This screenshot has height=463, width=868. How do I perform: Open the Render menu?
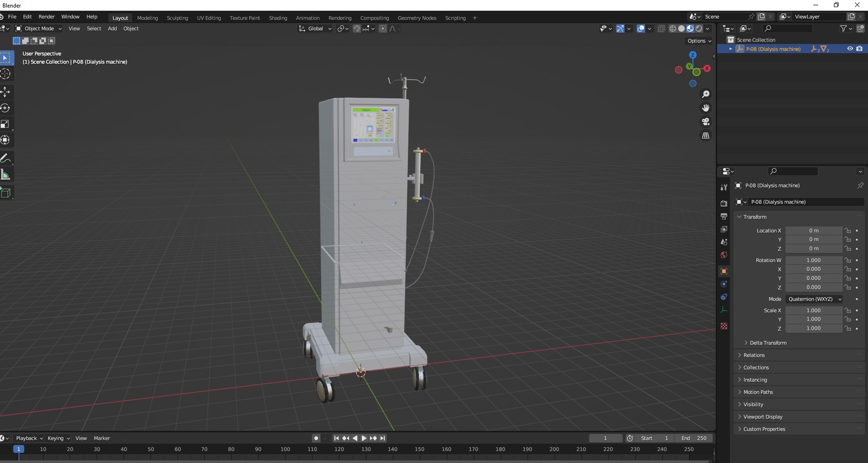pos(47,17)
